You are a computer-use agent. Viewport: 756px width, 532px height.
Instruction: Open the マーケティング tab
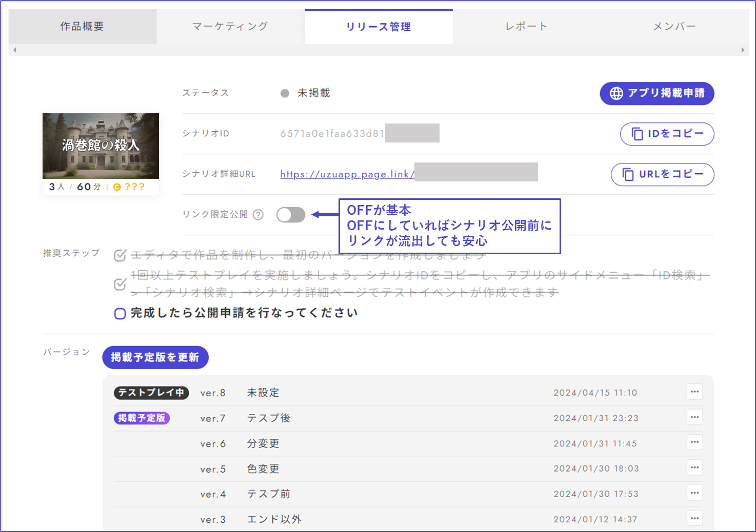pyautogui.click(x=230, y=27)
